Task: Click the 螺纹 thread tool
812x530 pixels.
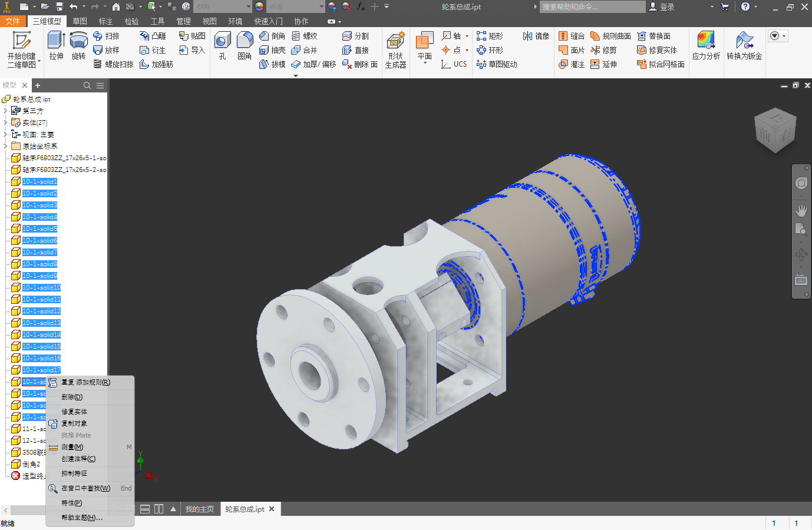Action: click(305, 36)
